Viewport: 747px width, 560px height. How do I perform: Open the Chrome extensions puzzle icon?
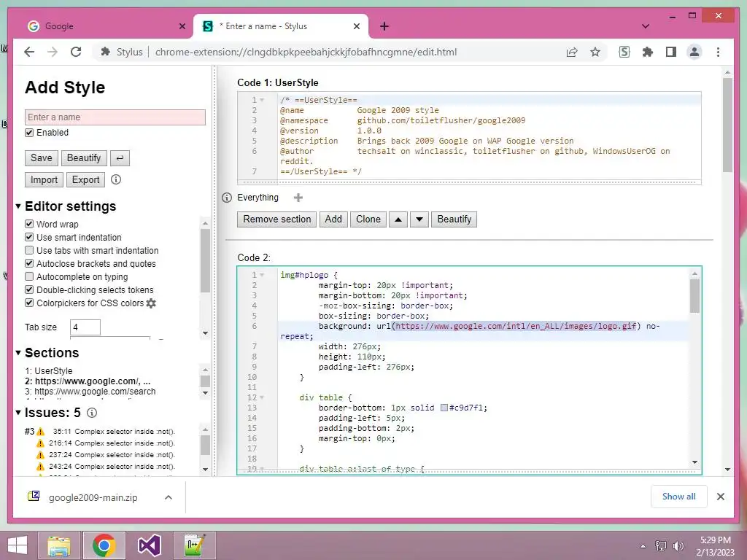(x=648, y=52)
